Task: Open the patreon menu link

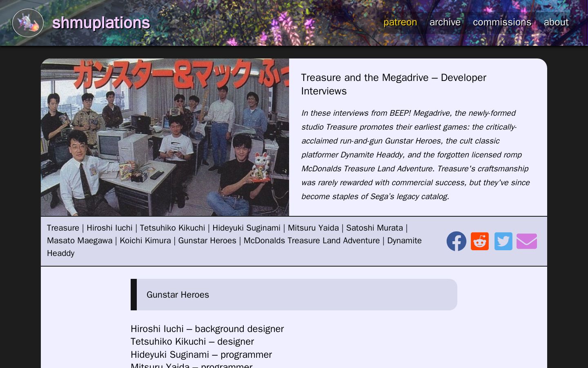Action: click(x=400, y=22)
